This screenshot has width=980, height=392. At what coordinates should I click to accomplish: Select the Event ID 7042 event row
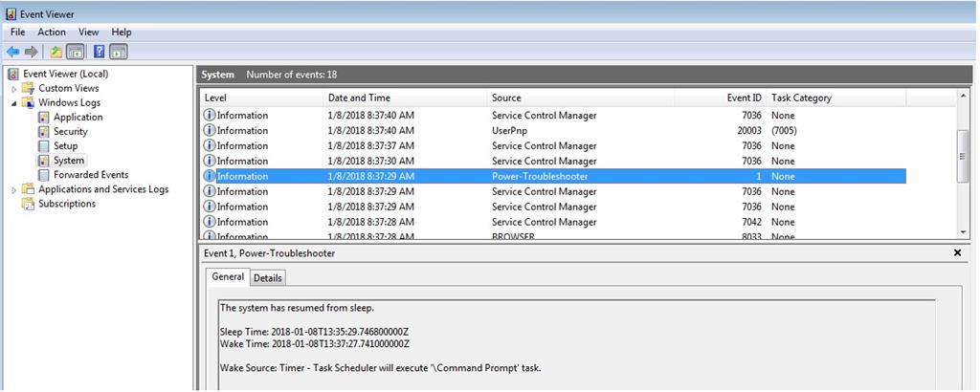coord(553,222)
